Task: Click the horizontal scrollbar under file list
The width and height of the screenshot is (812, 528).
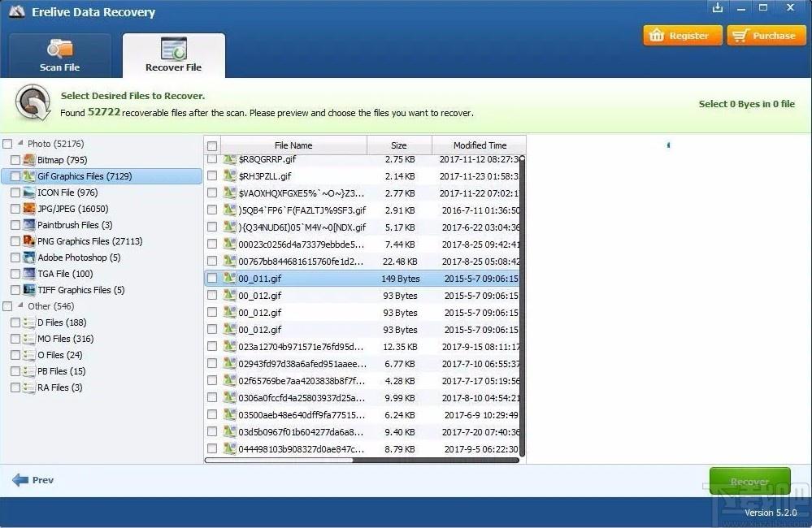Action: [x=362, y=460]
